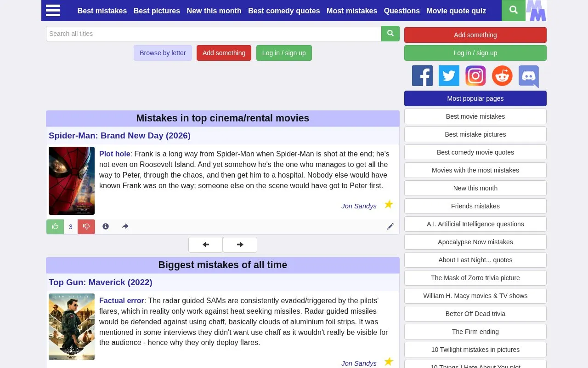The width and height of the screenshot is (588, 368).
Task: Open Spider-Man: Brand New Day (2026) title
Action: (119, 136)
